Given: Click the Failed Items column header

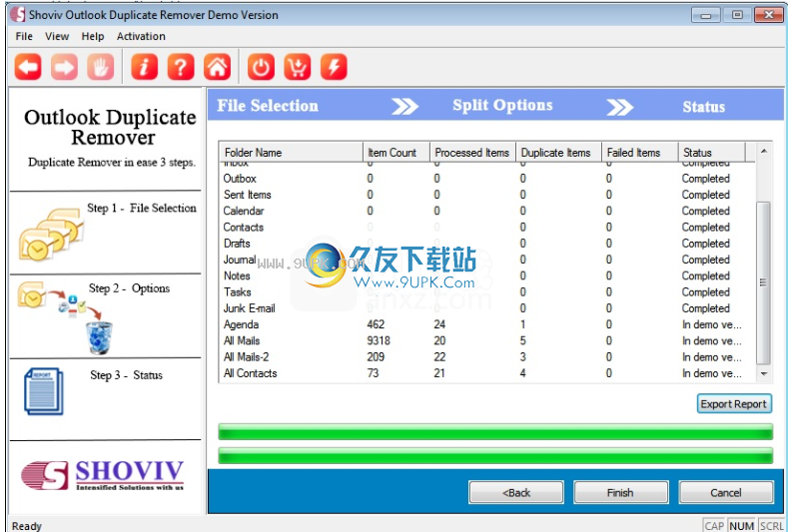Looking at the screenshot, I should pos(640,153).
